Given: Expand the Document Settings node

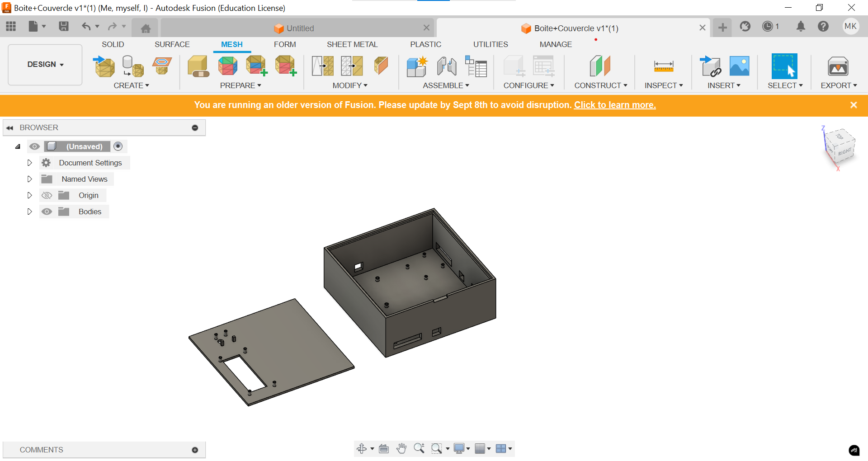Looking at the screenshot, I should tap(29, 163).
